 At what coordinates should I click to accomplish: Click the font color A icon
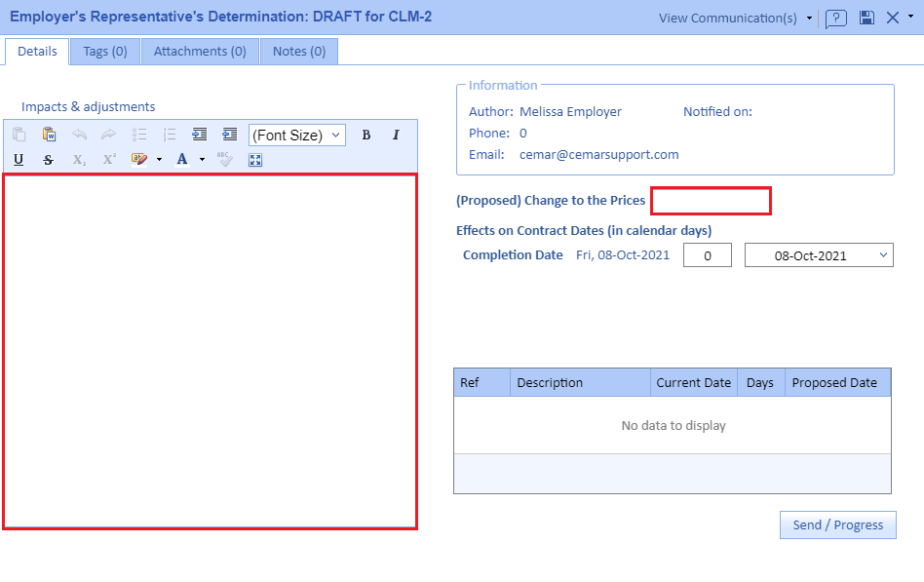click(x=181, y=160)
